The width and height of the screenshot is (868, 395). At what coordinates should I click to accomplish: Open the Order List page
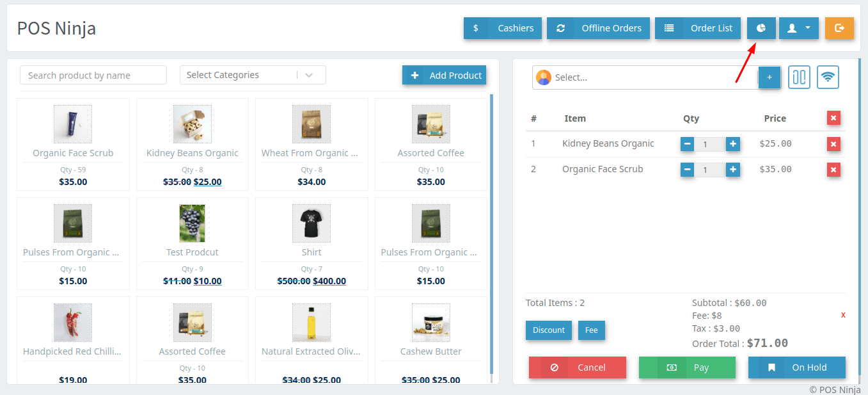[697, 28]
